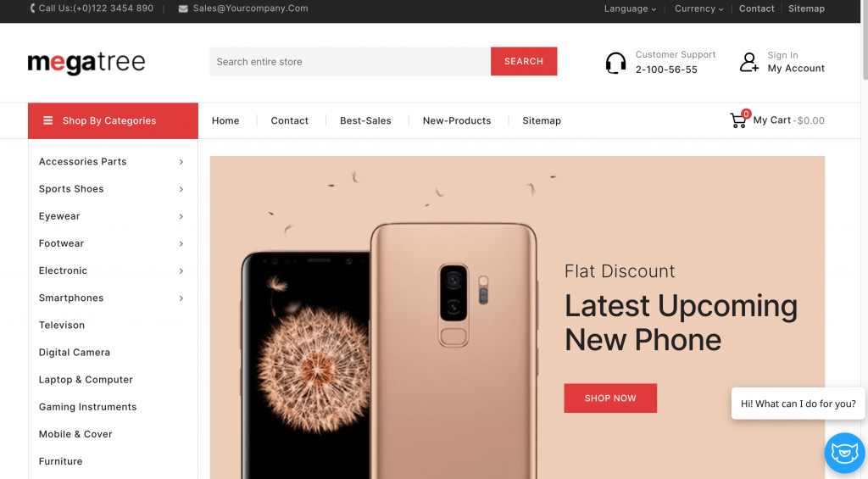This screenshot has height=479, width=868.
Task: Click the user account icon
Action: [749, 62]
